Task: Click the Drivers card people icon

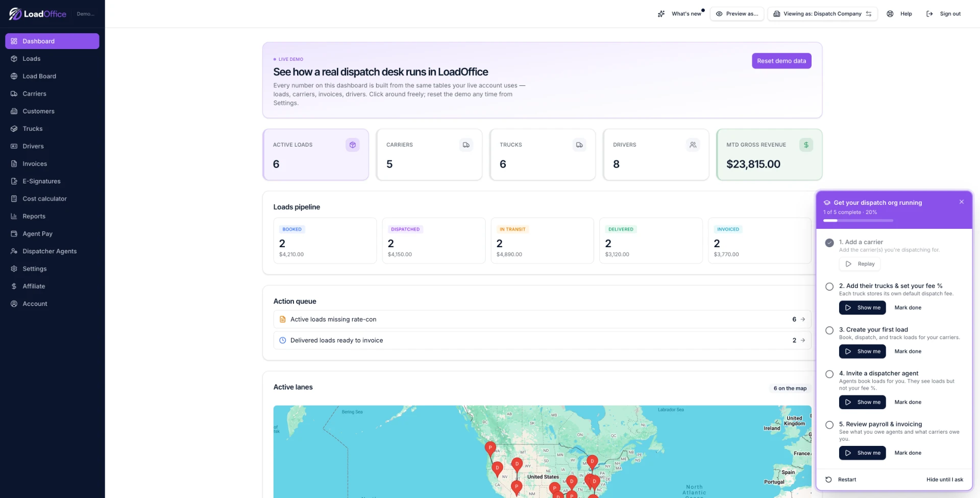Action: 693,145
